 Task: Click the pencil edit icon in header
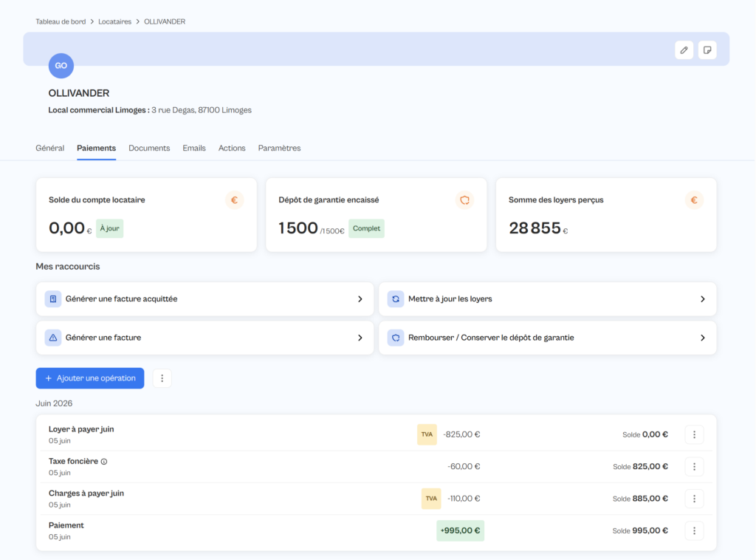point(684,50)
